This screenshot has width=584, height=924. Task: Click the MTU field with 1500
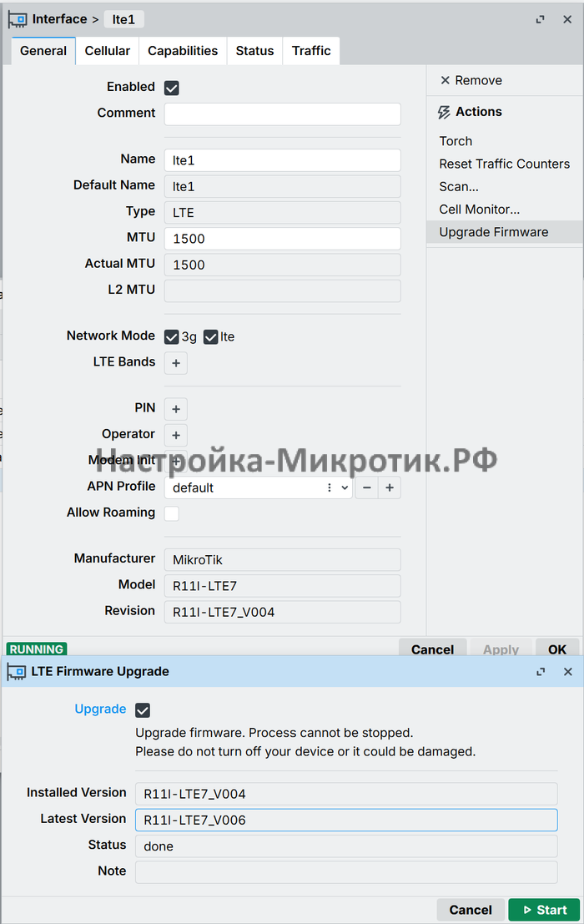(283, 239)
